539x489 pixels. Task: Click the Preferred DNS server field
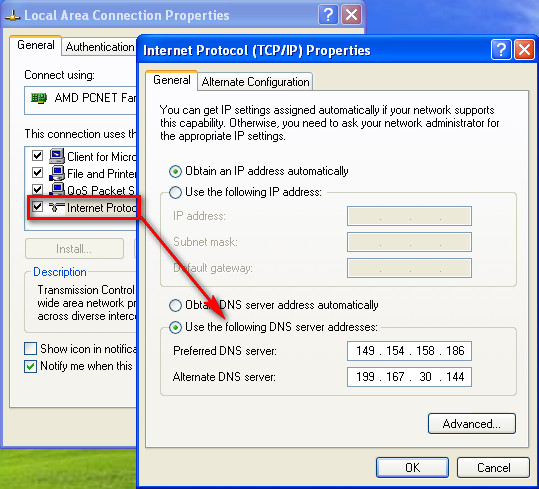point(409,351)
